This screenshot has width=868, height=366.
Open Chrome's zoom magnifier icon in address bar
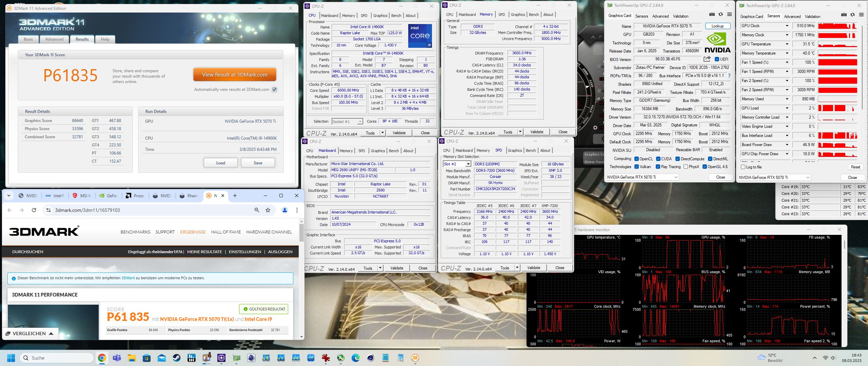tap(257, 210)
